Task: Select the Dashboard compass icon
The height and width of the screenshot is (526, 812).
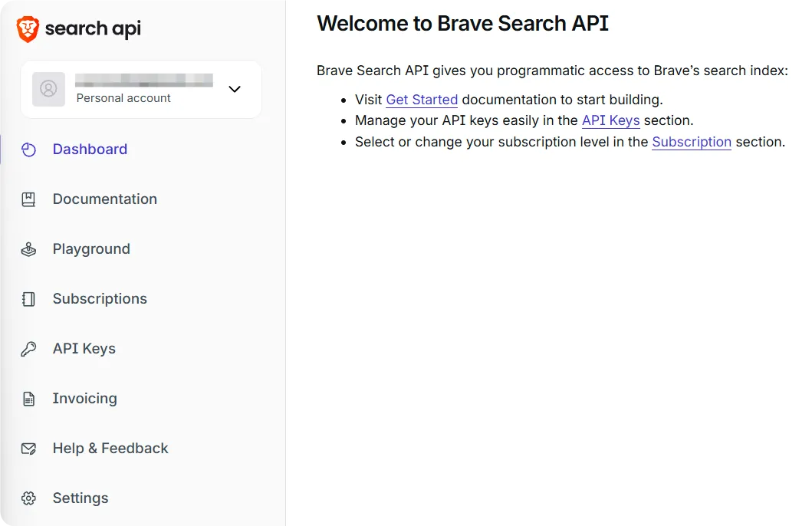Action: point(28,149)
